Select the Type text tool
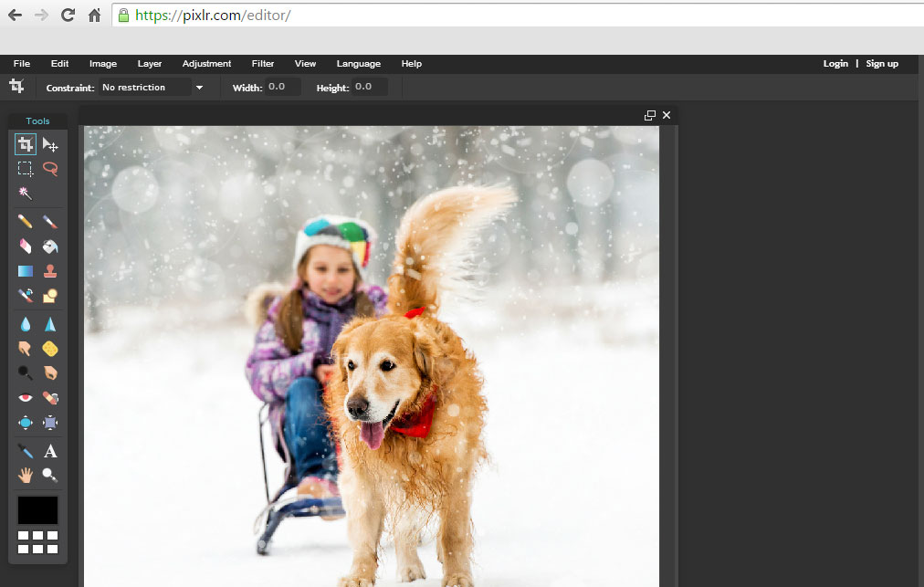Image resolution: width=924 pixels, height=587 pixels. coord(50,451)
